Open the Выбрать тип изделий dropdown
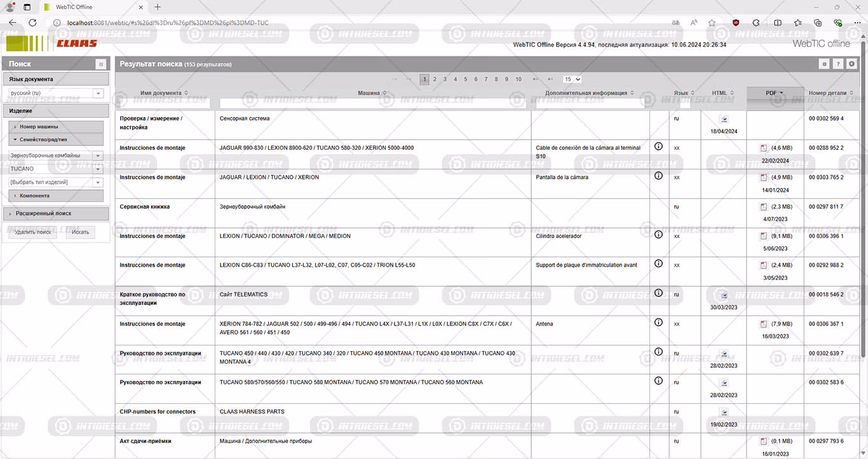 (x=56, y=182)
